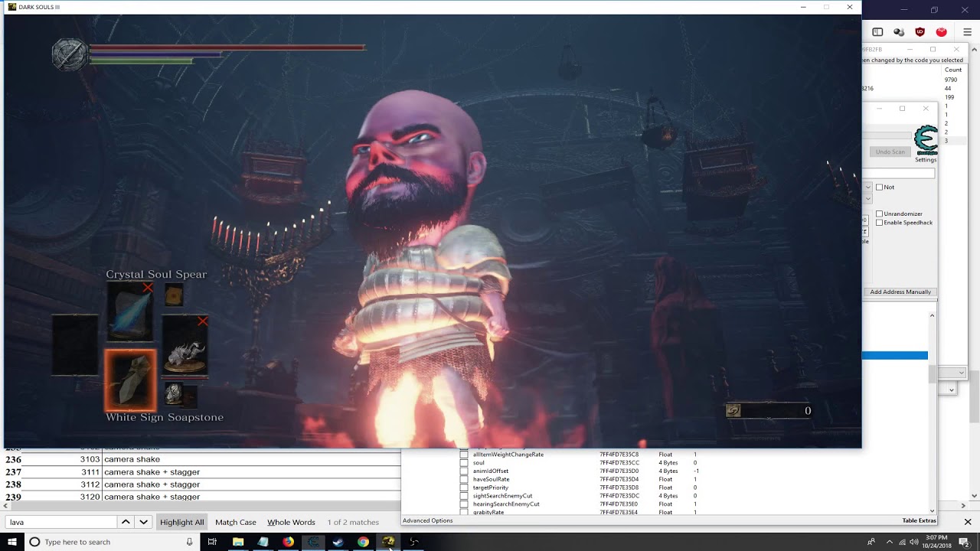Viewport: 980px width, 551px height.
Task: Click the address table scrollbar down arrow
Action: 932,510
